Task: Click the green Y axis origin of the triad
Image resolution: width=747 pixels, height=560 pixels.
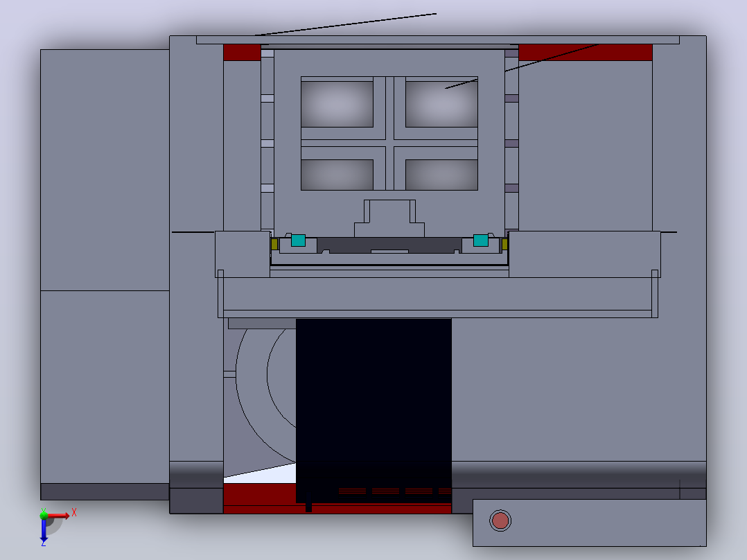Action: pyautogui.click(x=44, y=515)
